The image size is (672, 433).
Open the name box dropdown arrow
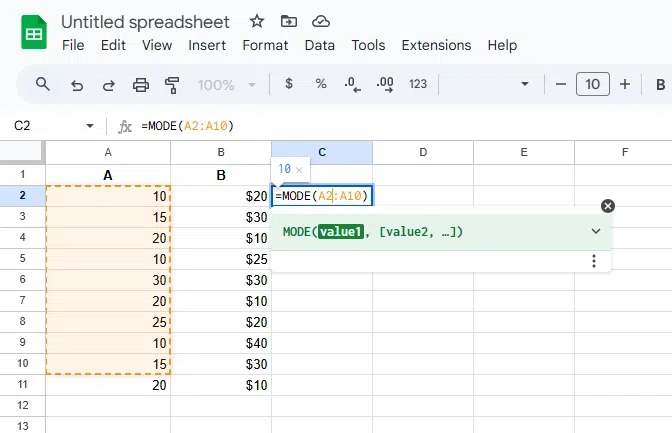pos(90,127)
